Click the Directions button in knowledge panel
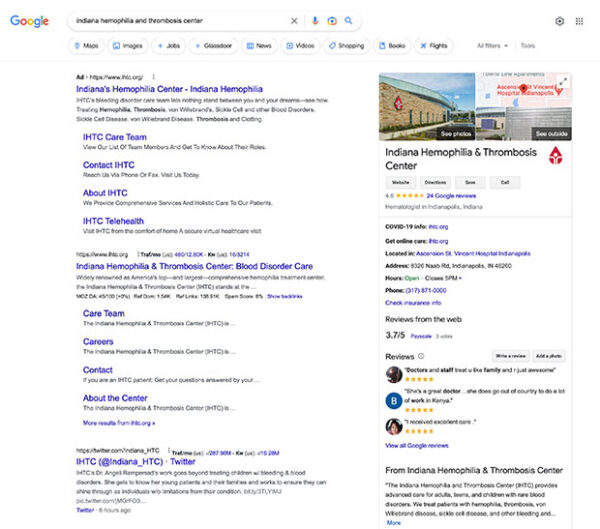600x529 pixels. click(x=435, y=183)
